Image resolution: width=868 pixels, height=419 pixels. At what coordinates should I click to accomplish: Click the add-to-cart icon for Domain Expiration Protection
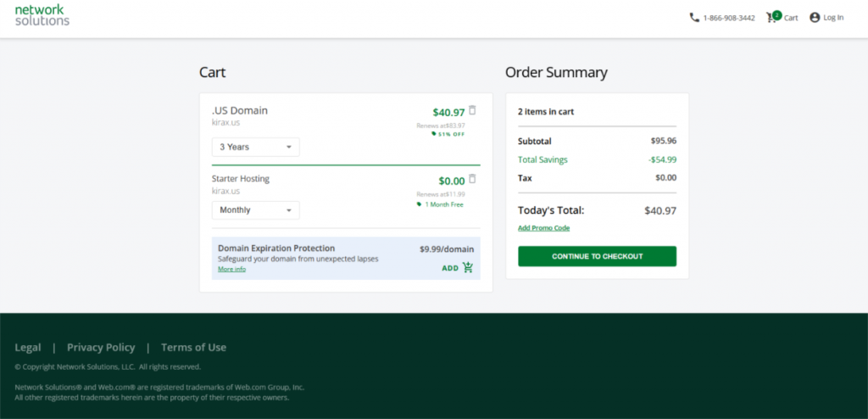pos(468,268)
